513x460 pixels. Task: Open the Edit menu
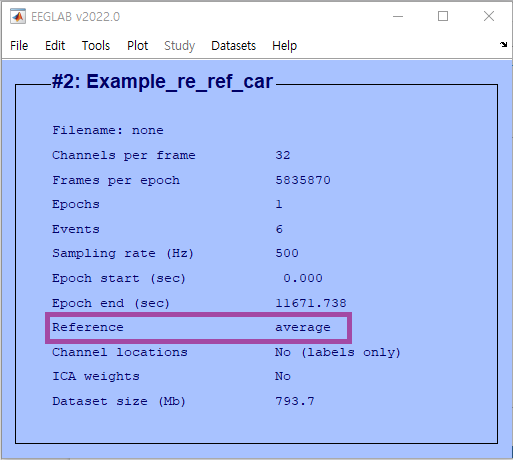[x=55, y=46]
